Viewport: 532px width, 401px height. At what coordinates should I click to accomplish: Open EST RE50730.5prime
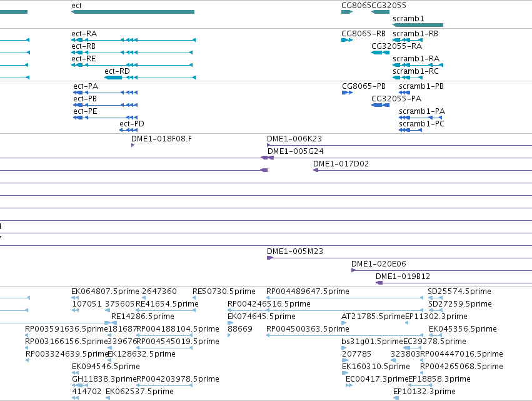224,292
